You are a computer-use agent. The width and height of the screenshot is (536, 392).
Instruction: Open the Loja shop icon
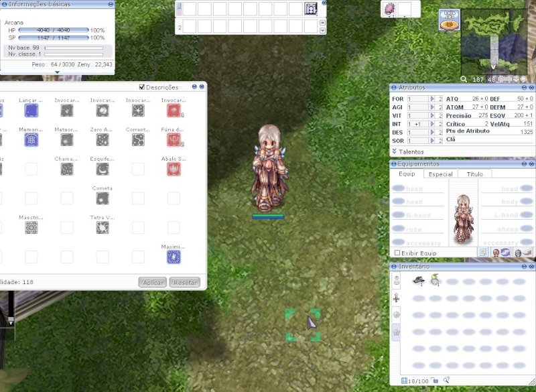pos(449,20)
